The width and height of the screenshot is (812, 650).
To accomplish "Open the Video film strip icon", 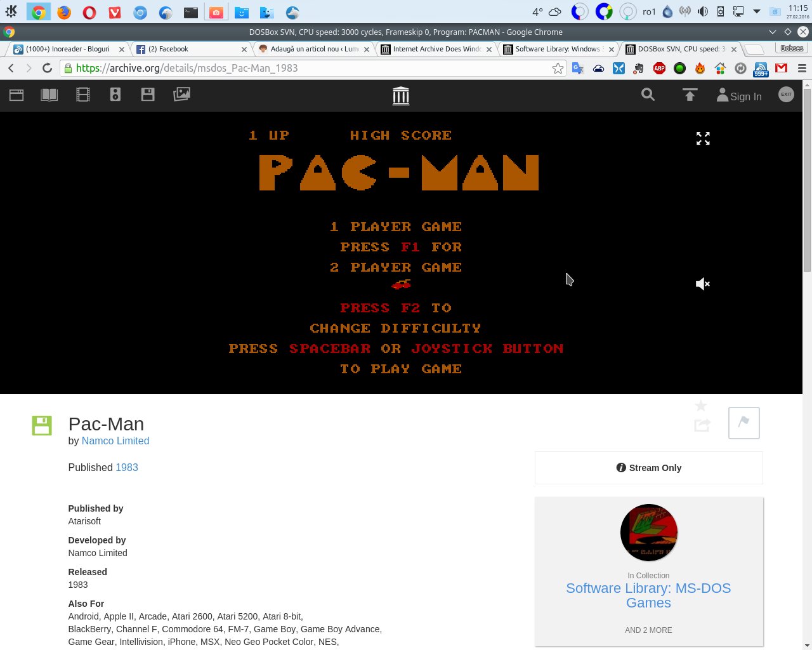I will click(83, 95).
